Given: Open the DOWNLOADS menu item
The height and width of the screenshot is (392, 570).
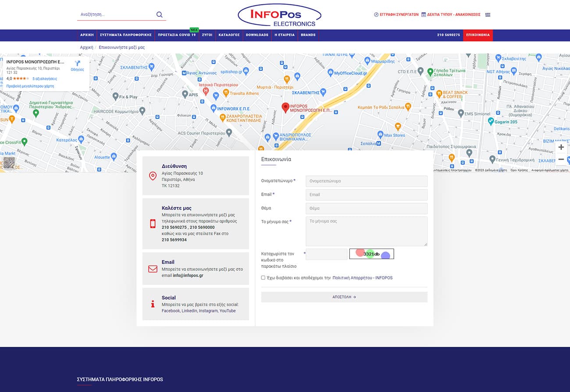Looking at the screenshot, I should [257, 35].
